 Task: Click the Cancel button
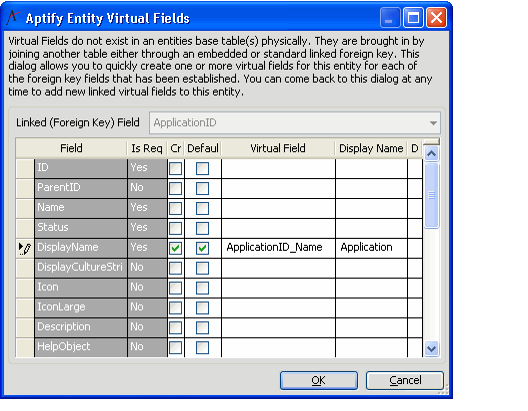tap(405, 380)
